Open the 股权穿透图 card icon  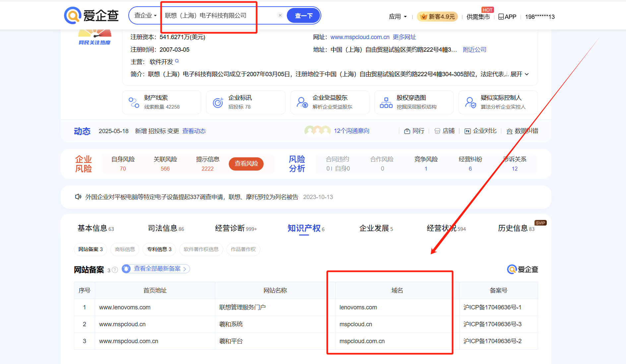click(386, 102)
